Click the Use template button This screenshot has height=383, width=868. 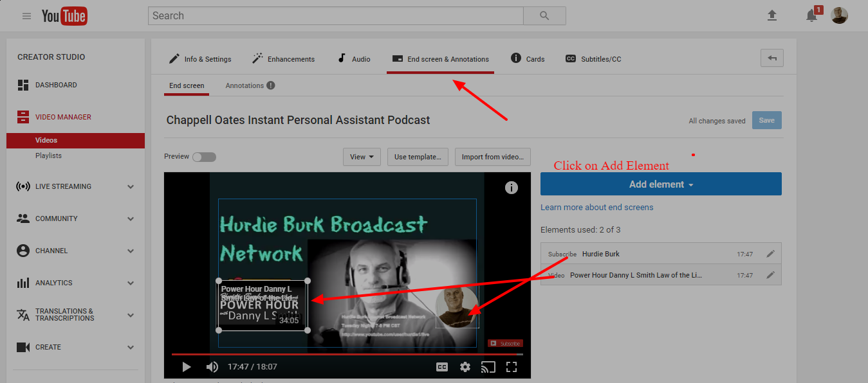418,157
